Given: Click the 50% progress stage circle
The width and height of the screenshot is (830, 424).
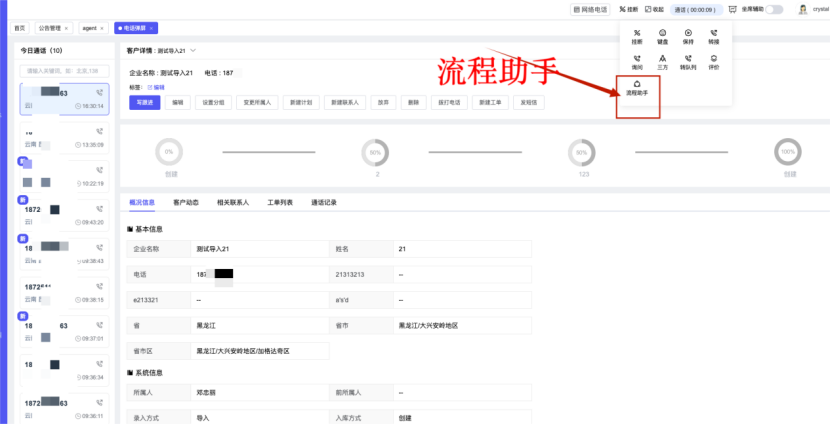Looking at the screenshot, I should click(376, 152).
